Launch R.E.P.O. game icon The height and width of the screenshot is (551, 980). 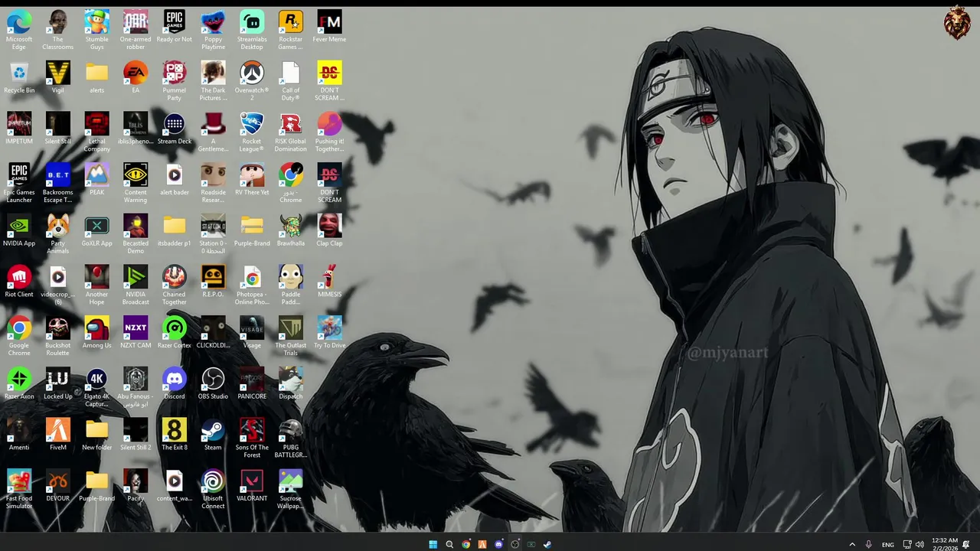pos(213,282)
